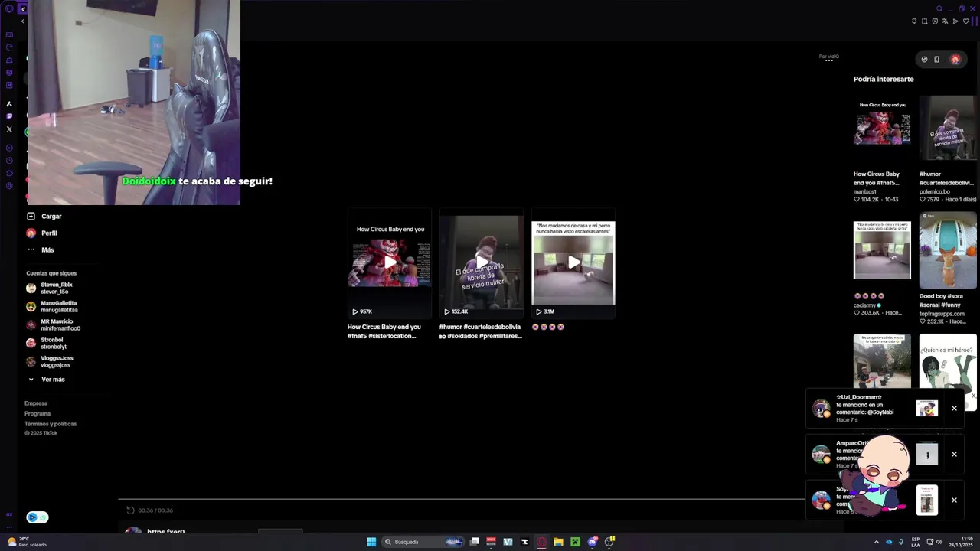This screenshot has height=551, width=980.
Task: Open the GX Corner sidebar icon
Action: (x=9, y=34)
